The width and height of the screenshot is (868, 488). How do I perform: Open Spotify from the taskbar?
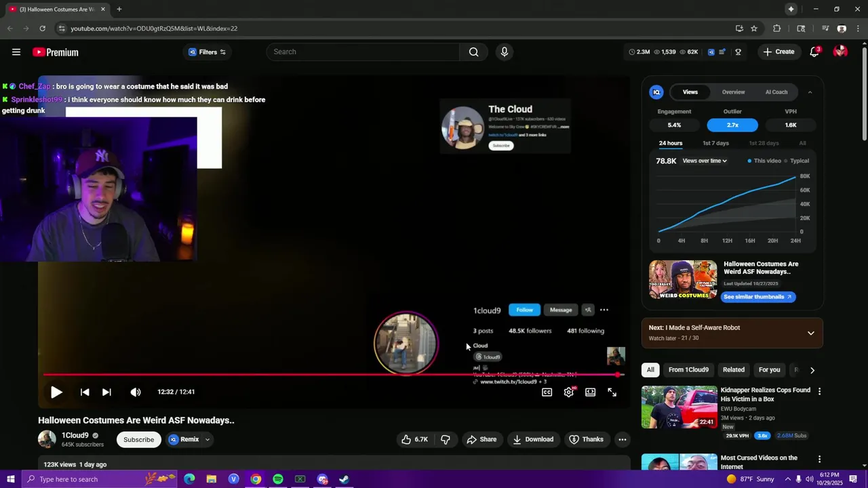(278, 479)
